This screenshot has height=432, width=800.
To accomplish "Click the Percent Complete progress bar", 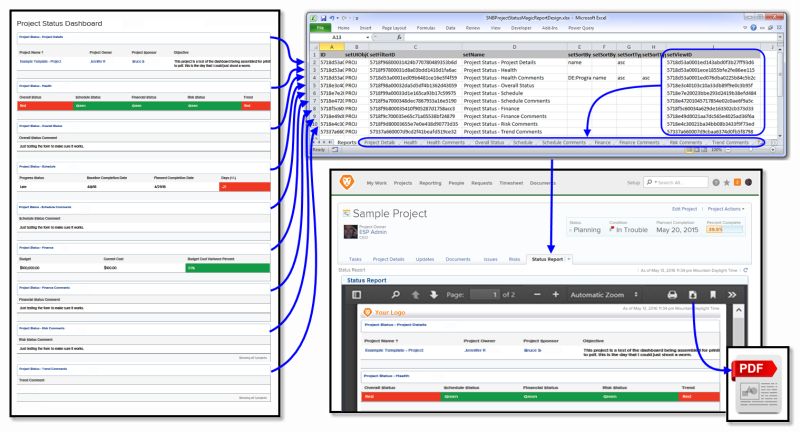I will (724, 230).
